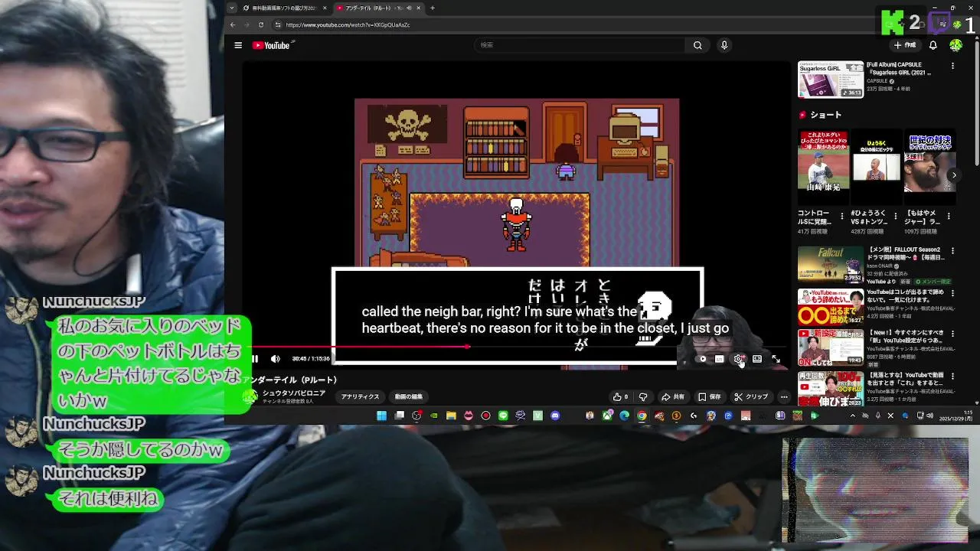Reload the page in the browser
Viewport: 980px width, 551px height.
pos(263,24)
